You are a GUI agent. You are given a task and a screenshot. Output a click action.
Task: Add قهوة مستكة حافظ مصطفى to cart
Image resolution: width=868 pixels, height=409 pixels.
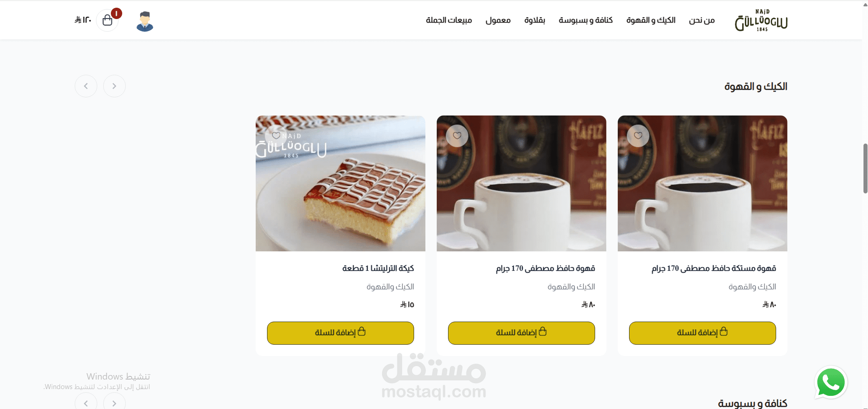click(702, 333)
